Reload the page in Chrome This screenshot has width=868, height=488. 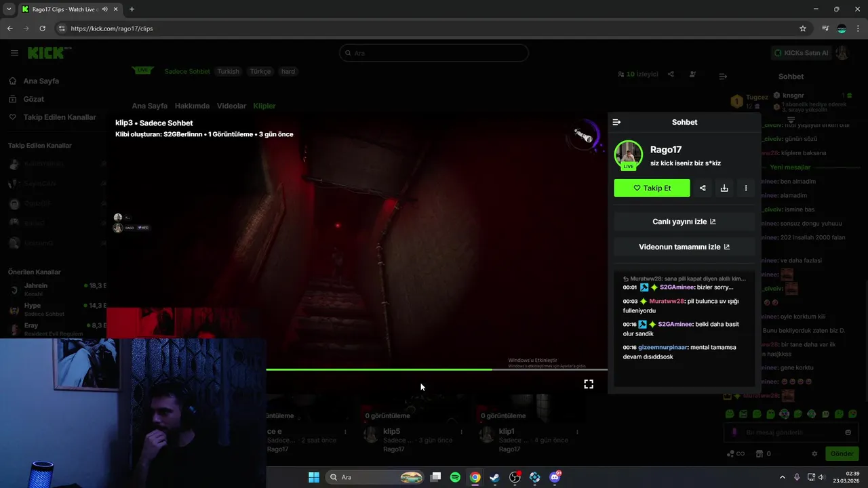click(x=42, y=28)
